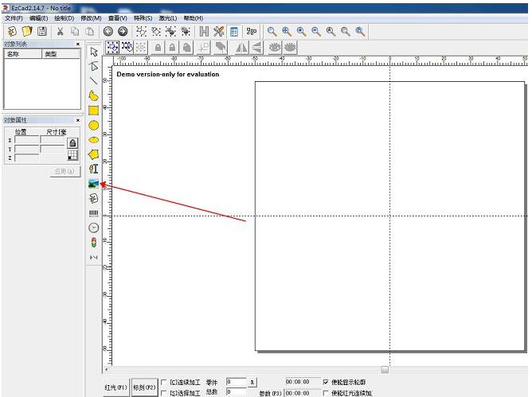Viewport: 532px width, 397px height.
Task: Click the Save floppy disk icon
Action: 41,31
